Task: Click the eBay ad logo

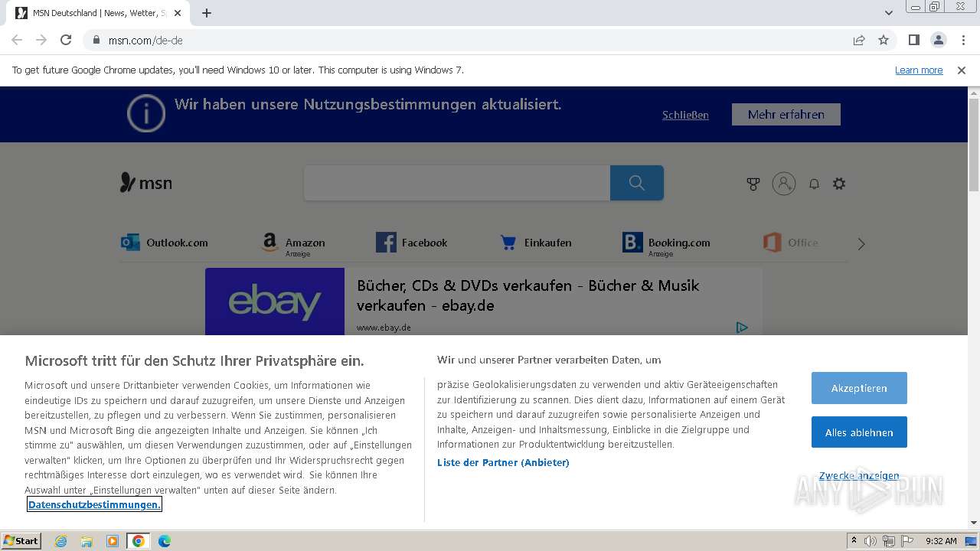Action: pos(275,302)
